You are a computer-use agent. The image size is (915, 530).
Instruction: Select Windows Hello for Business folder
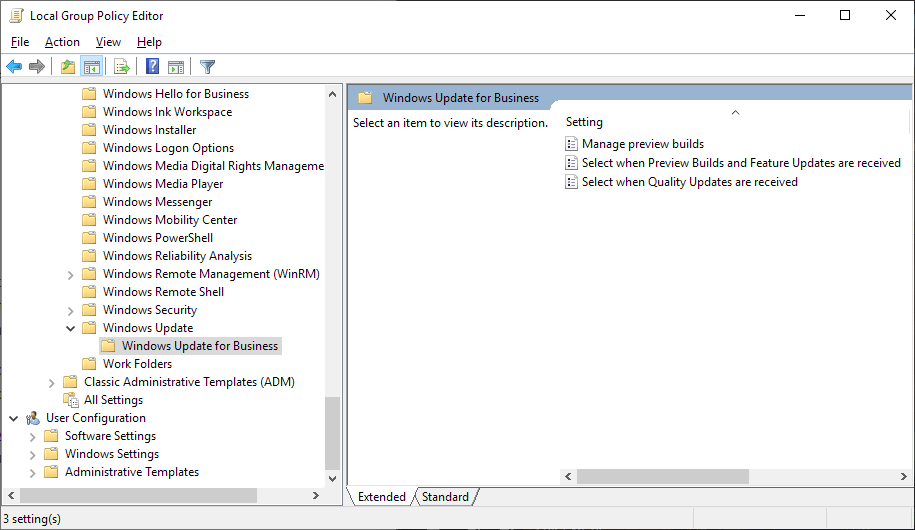coord(176,94)
